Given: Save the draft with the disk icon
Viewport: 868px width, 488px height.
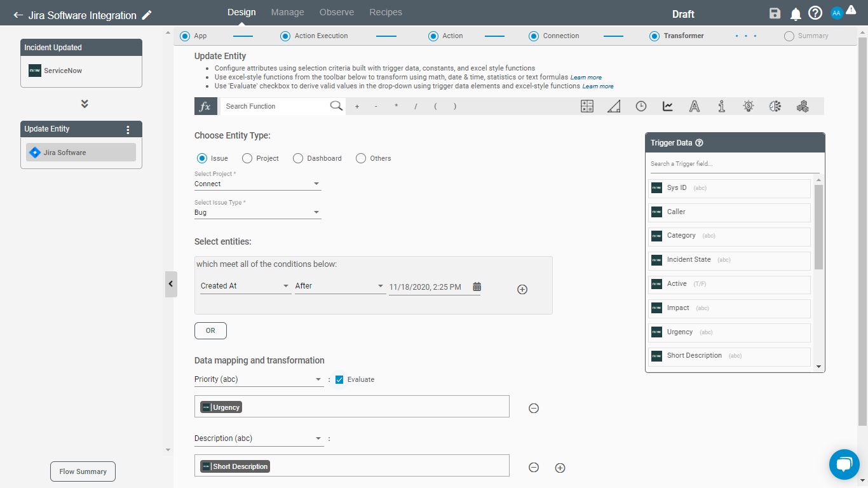Looking at the screenshot, I should click(775, 14).
